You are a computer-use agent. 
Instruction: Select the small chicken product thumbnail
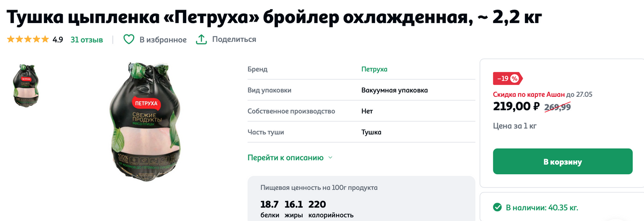[x=25, y=85]
